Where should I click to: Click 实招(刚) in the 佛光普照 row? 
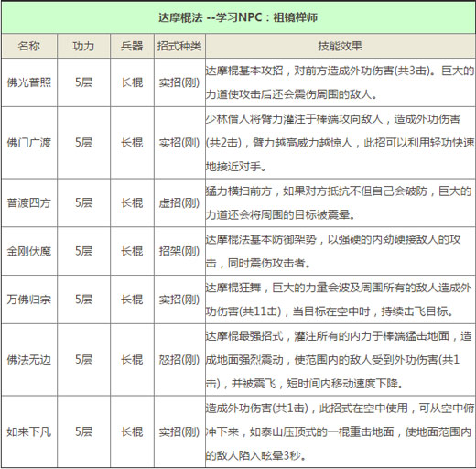(179, 82)
